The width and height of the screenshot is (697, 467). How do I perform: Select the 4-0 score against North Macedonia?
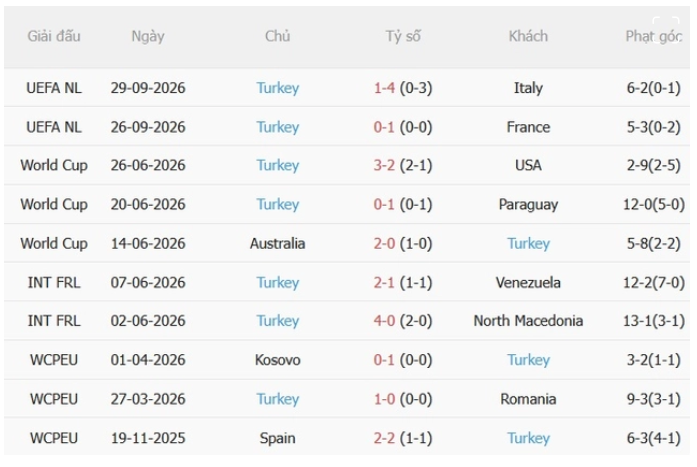pyautogui.click(x=384, y=321)
